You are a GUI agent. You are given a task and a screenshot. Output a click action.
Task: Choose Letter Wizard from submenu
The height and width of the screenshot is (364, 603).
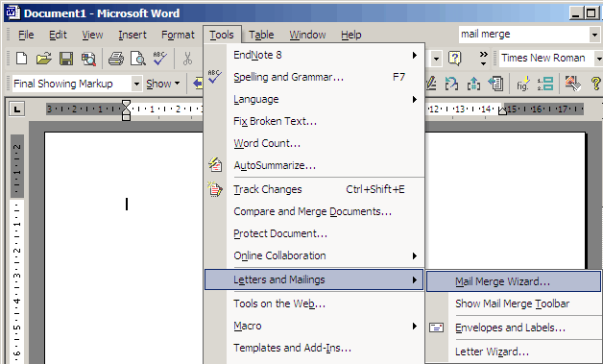pos(514,352)
